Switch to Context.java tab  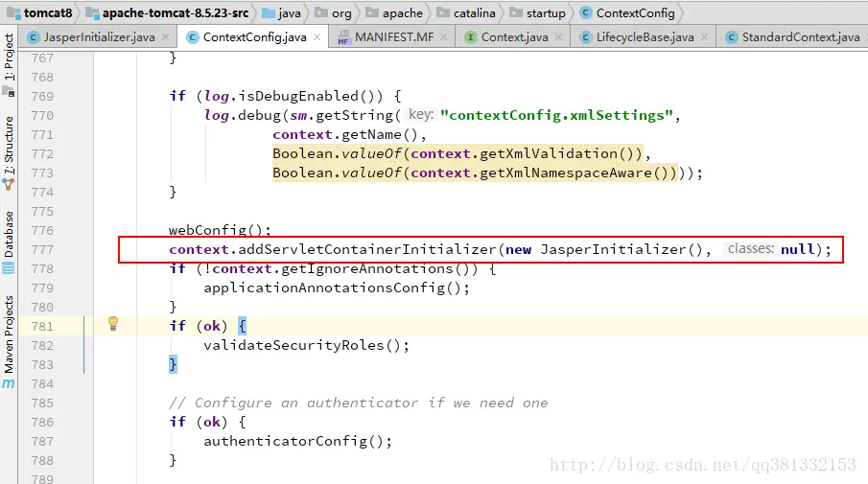(514, 37)
